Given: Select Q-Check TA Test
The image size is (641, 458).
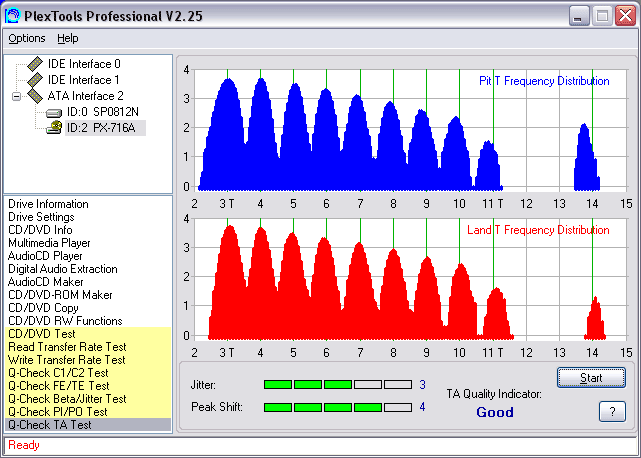Looking at the screenshot, I should click(88, 425).
